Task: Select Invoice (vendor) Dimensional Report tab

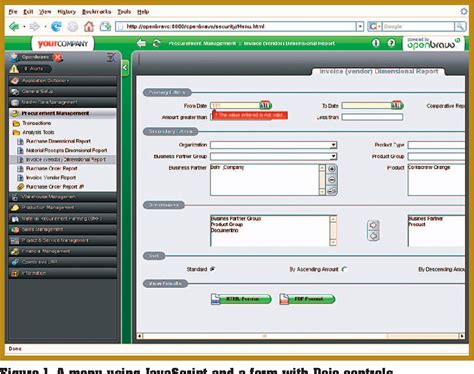Action: 379,71
